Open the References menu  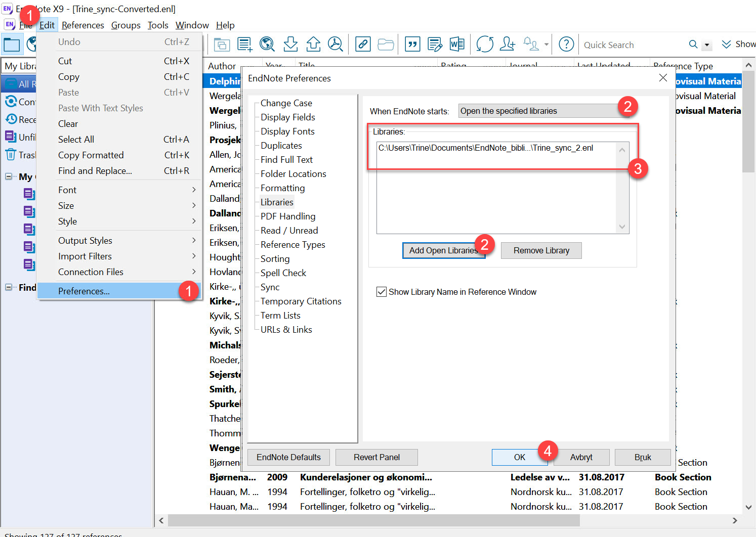[82, 25]
